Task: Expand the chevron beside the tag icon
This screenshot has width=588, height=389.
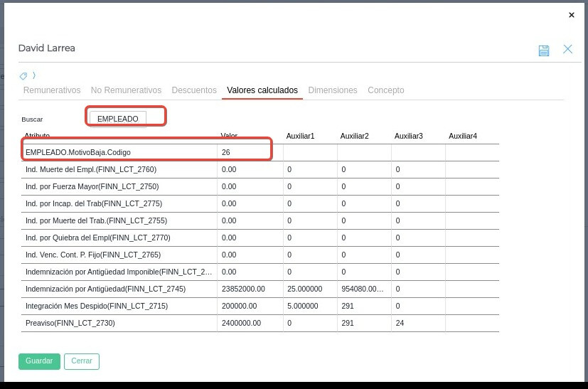Action: pyautogui.click(x=33, y=75)
